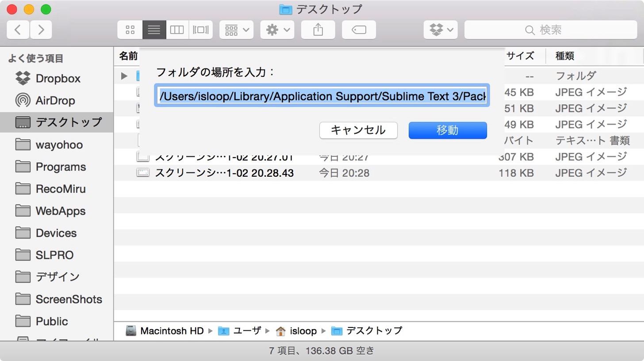Click the search field 検索

click(x=551, y=30)
